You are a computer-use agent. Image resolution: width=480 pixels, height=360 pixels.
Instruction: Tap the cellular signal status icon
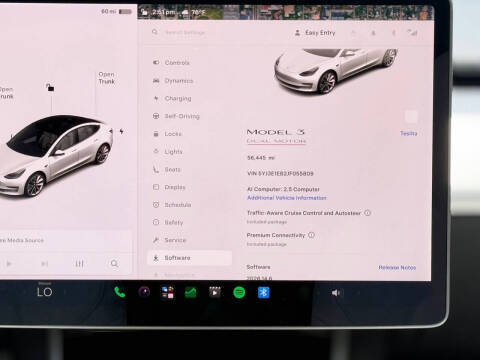click(412, 32)
